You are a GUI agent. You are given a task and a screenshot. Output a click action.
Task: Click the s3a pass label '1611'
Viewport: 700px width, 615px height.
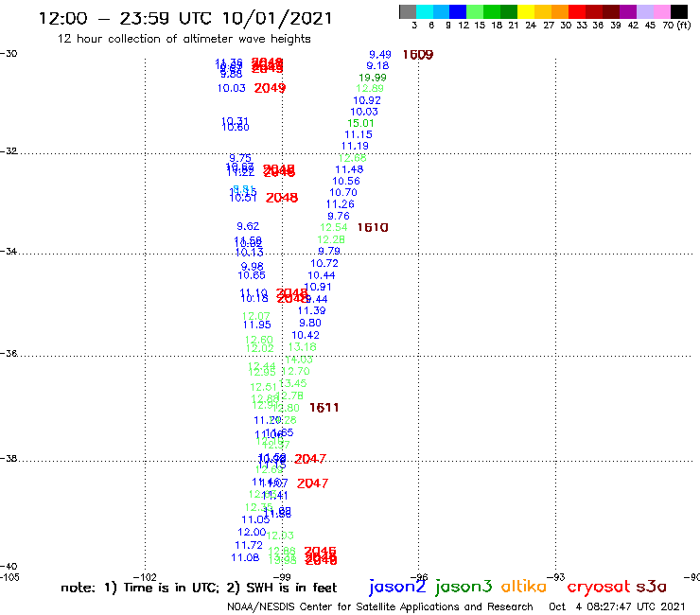click(324, 408)
